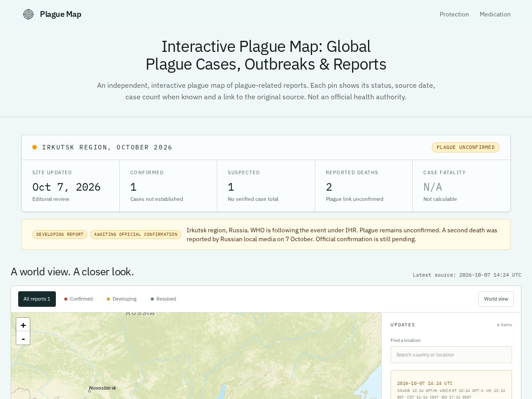Filter map by Developing reports
This screenshot has height=399, width=532.
click(121, 299)
